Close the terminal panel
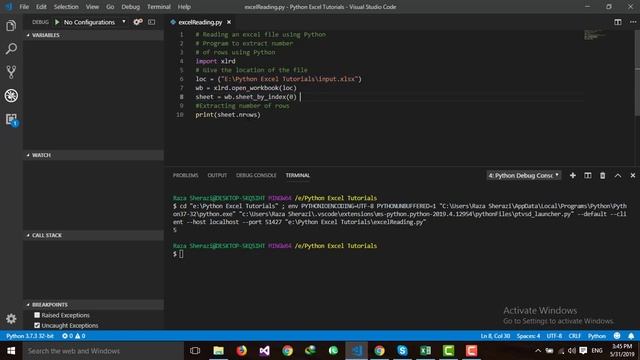This screenshot has width=640, height=360. tap(633, 176)
